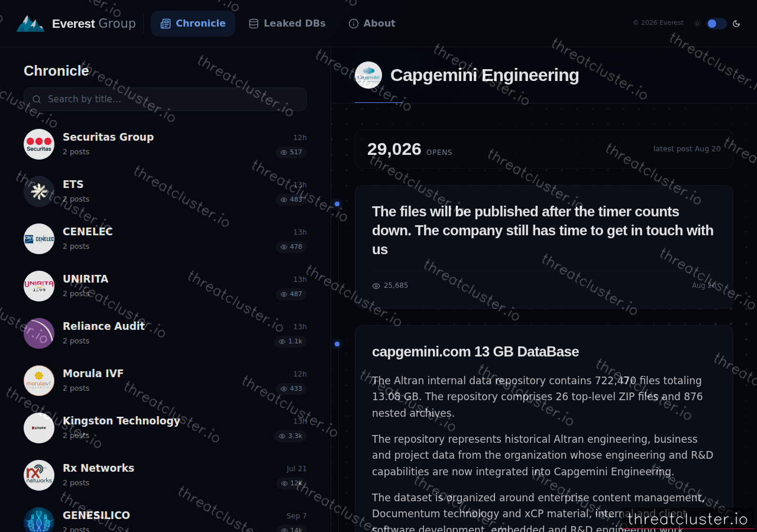
Task: Select the GENESILICO title text
Action: pyautogui.click(x=96, y=515)
